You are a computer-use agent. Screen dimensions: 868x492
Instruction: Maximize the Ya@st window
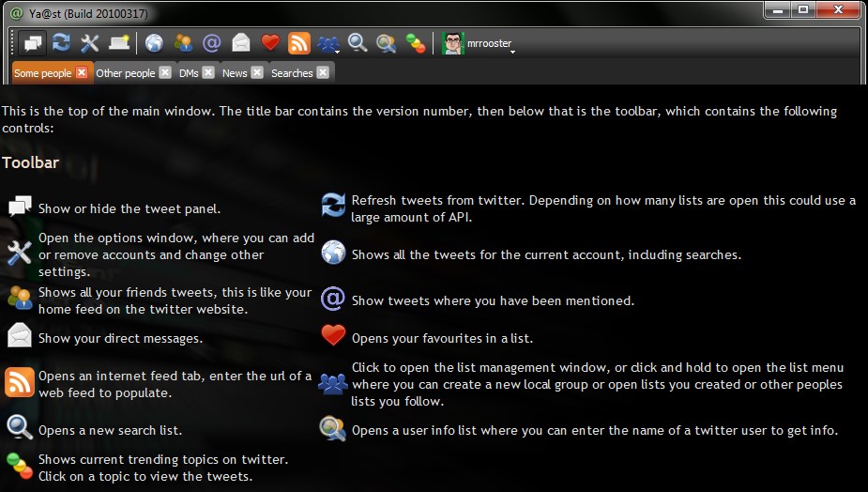pos(803,10)
